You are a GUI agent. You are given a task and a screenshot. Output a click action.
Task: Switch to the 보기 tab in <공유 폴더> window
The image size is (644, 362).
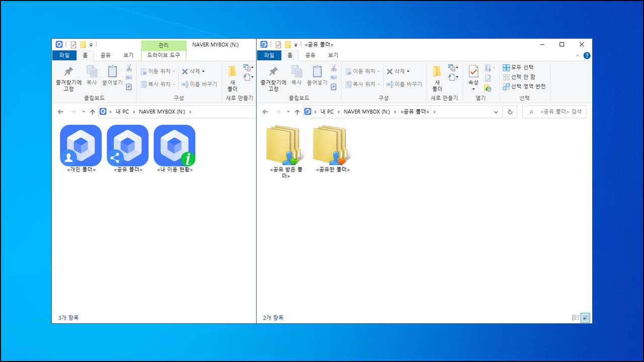pyautogui.click(x=333, y=55)
